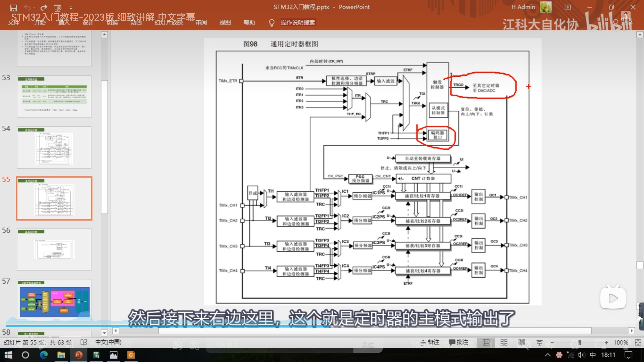Select Normal view button in status bar
The image size is (644, 362).
tap(486, 342)
